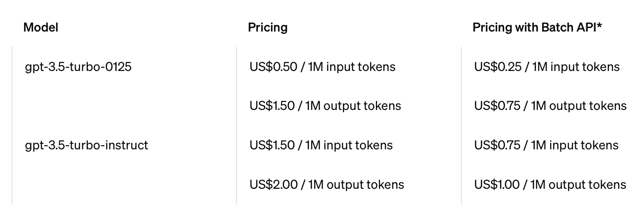Click the Model column header
644x218 pixels.
tap(41, 27)
